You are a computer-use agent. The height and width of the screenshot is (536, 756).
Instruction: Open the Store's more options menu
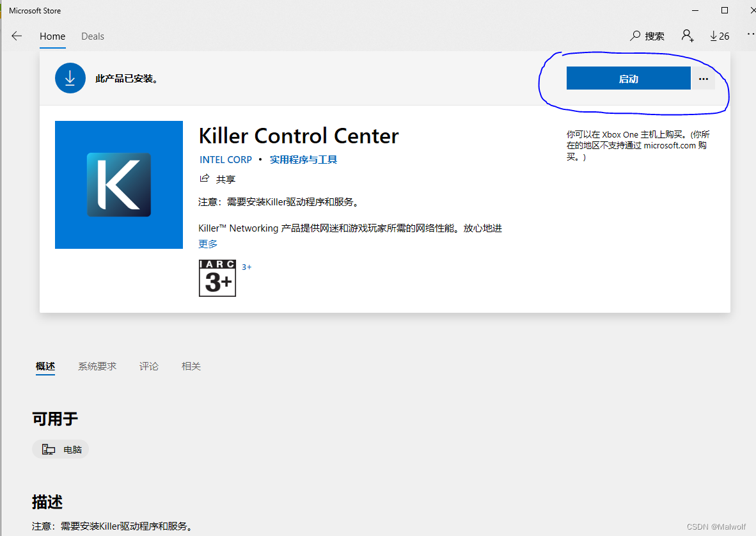pyautogui.click(x=751, y=34)
